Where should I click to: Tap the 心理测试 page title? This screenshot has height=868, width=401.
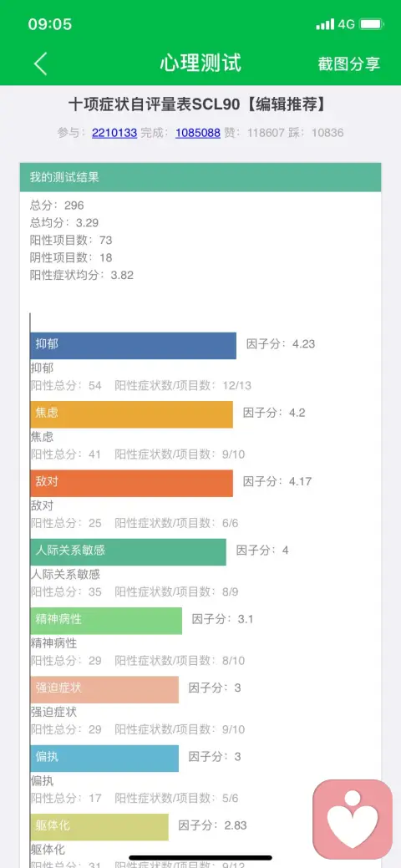[x=200, y=63]
